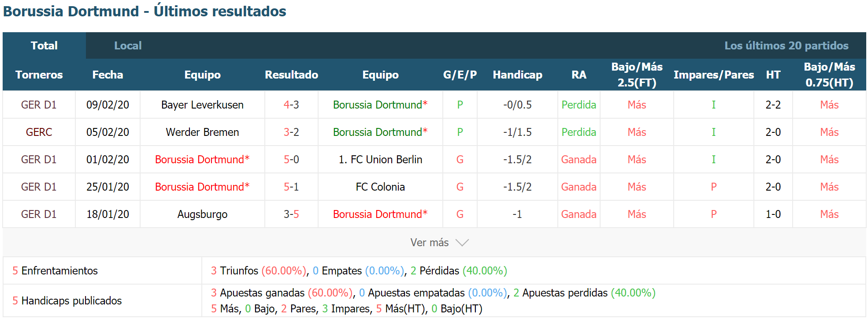Click the Resultado column header
This screenshot has height=319, width=868.
[291, 75]
